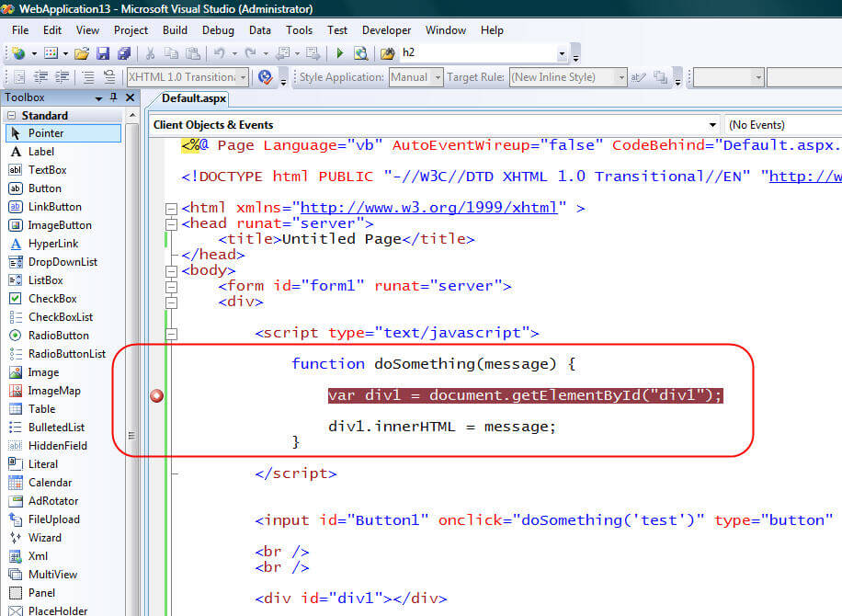Click the Uncomment Lines icon
842x616 pixels.
point(109,77)
